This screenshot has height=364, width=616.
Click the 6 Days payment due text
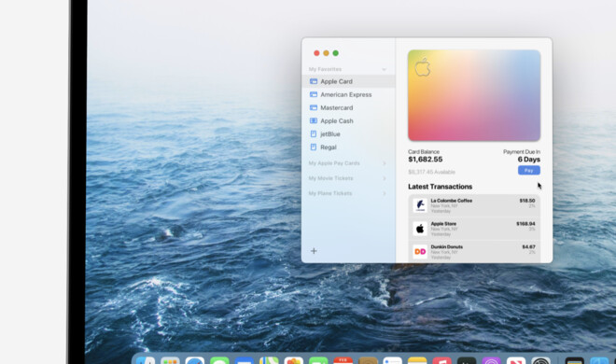[529, 160]
